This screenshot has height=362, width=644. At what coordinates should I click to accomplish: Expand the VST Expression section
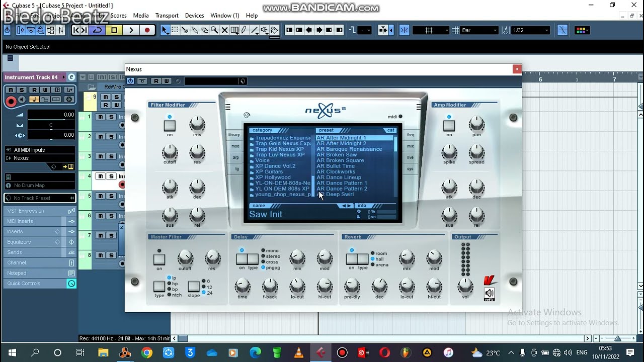point(40,211)
